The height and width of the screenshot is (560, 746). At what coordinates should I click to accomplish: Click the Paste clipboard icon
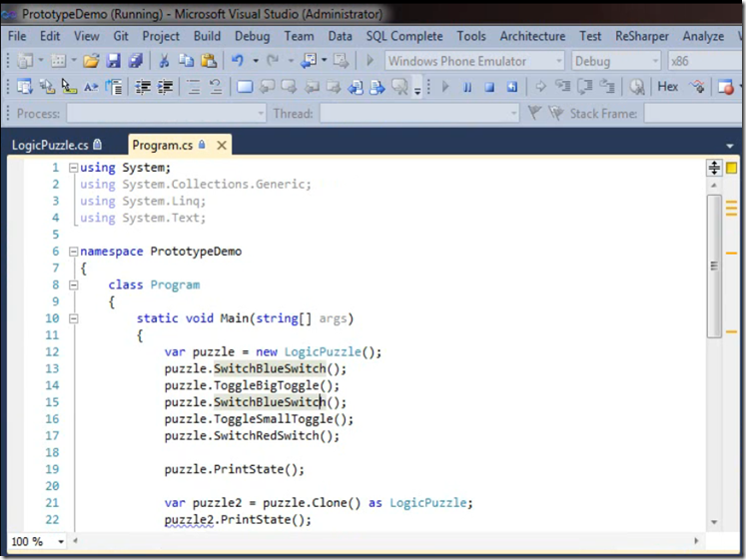[x=209, y=61]
